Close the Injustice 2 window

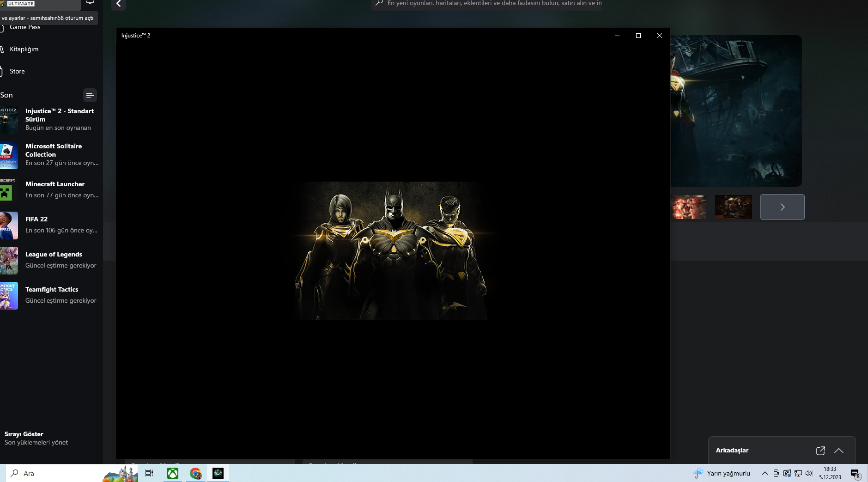pos(660,36)
